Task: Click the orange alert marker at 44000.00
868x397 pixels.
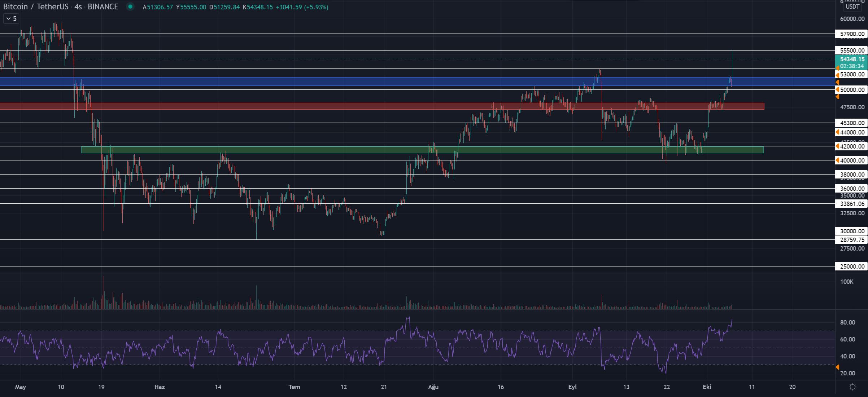Action: click(837, 132)
